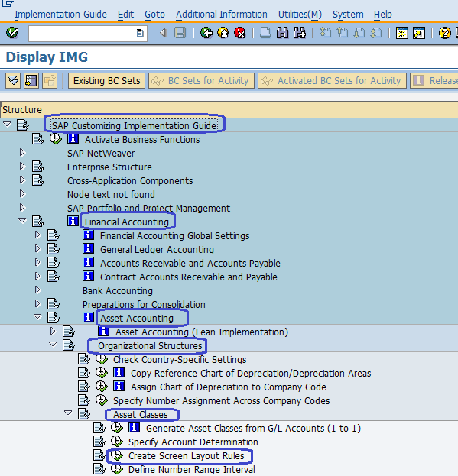Click the Last Page icon

click(376, 33)
